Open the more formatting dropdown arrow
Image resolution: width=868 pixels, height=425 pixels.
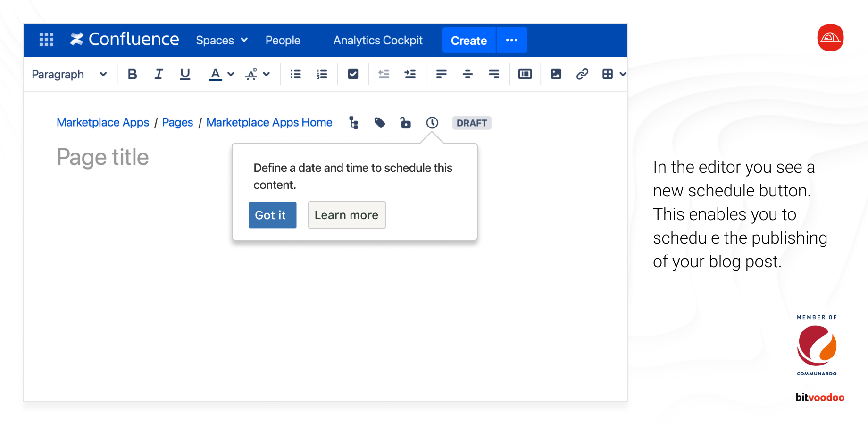267,74
